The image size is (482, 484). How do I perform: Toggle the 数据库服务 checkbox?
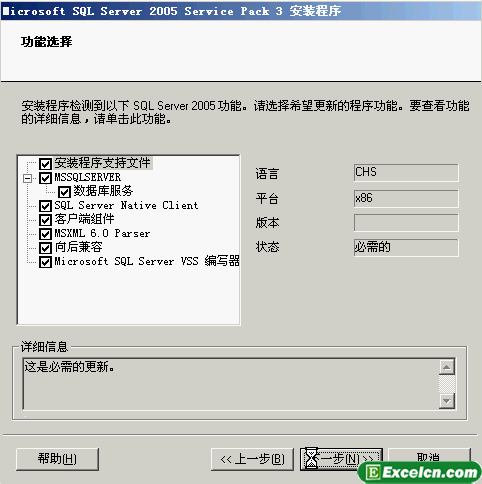64,192
